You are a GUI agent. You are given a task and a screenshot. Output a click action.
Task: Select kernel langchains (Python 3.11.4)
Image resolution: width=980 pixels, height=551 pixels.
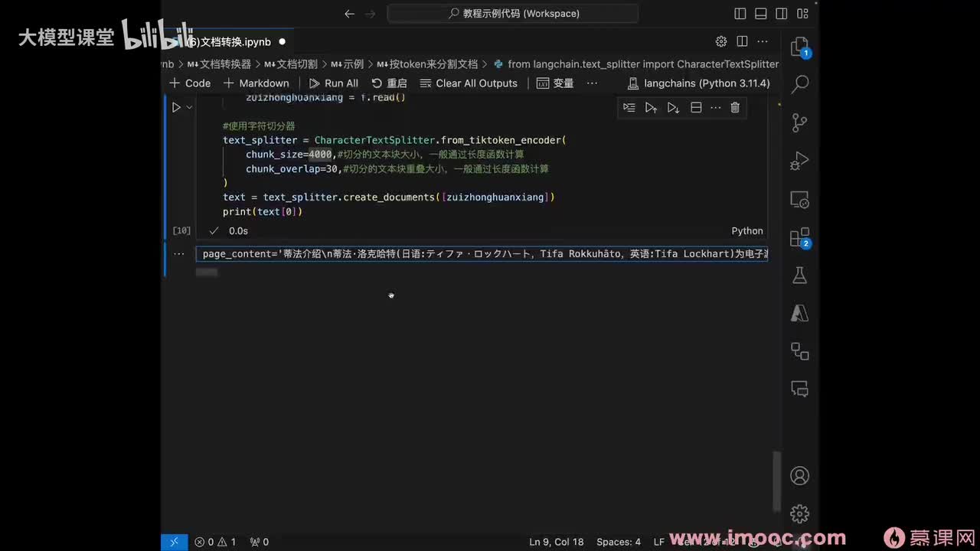point(698,83)
